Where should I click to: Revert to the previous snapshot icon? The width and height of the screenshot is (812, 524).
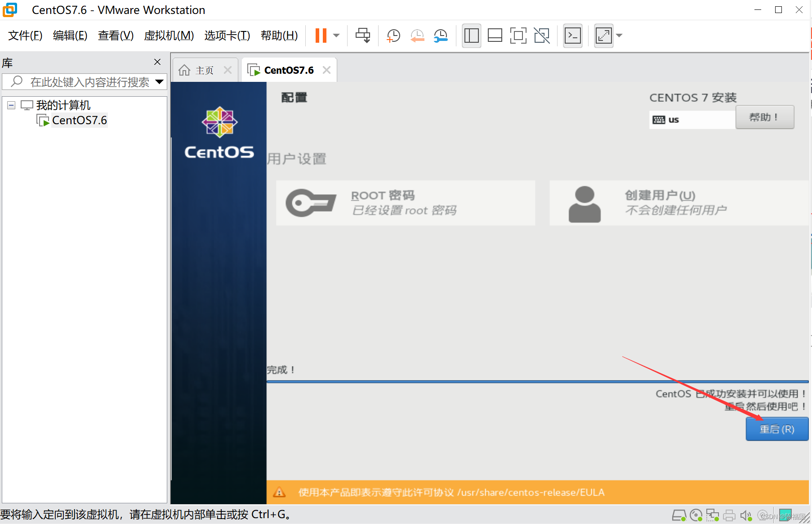point(417,36)
